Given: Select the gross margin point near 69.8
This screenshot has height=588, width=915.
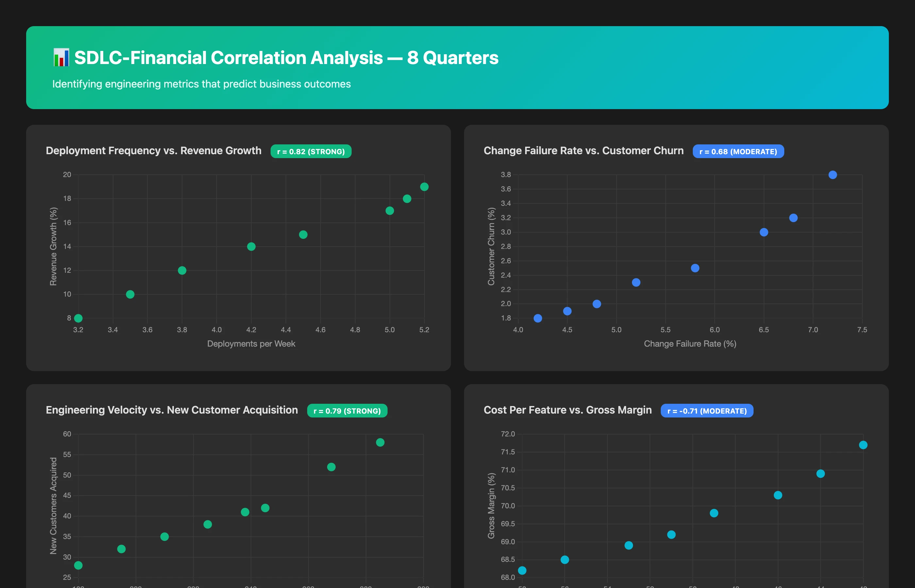Looking at the screenshot, I should [714, 513].
